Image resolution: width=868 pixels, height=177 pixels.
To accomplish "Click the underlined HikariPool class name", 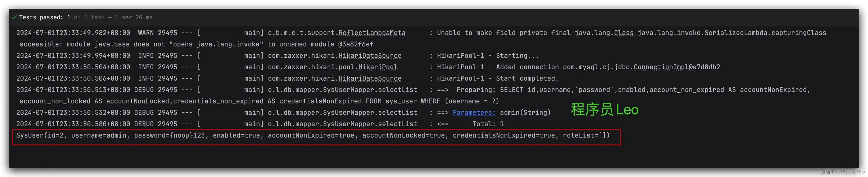I will pyautogui.click(x=378, y=67).
